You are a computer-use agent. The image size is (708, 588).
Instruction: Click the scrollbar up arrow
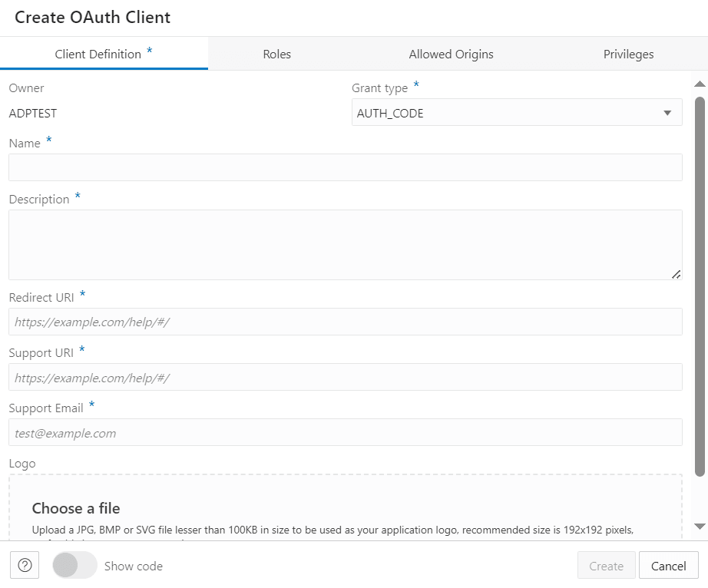[x=699, y=84]
